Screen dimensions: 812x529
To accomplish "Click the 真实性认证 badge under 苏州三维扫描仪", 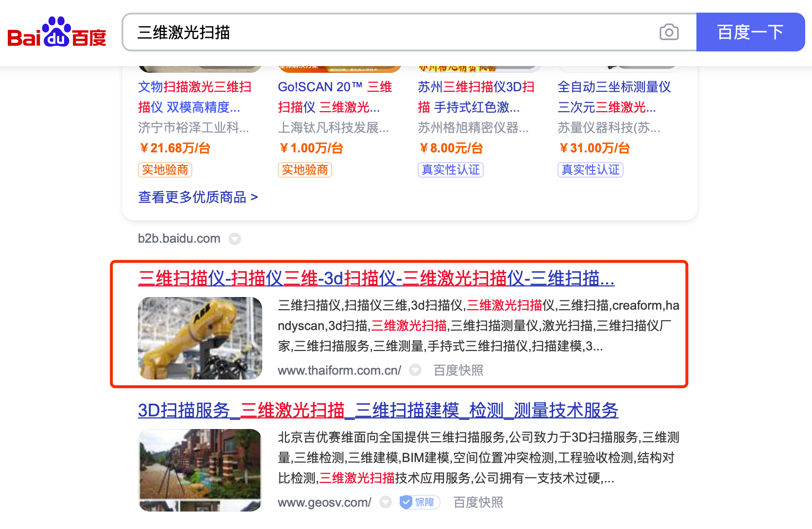I will [x=450, y=169].
